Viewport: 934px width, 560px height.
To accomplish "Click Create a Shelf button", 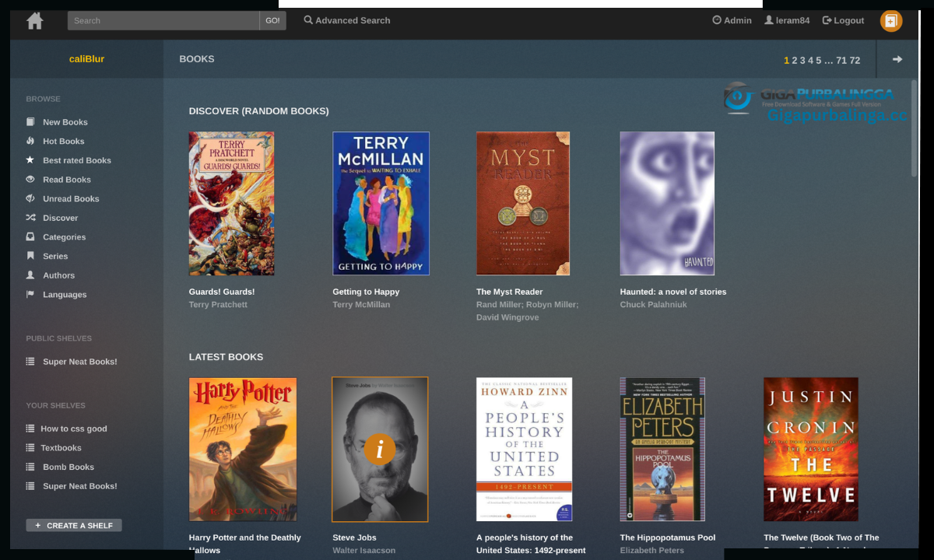I will (74, 526).
